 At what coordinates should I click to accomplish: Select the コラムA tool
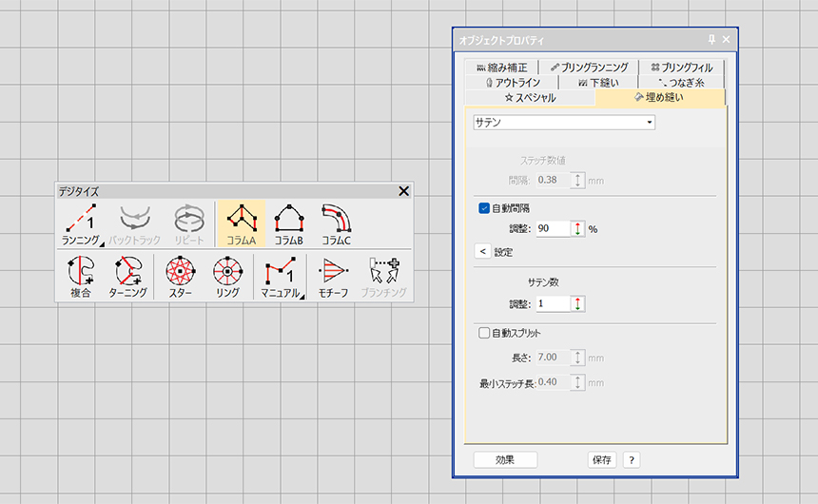click(242, 224)
